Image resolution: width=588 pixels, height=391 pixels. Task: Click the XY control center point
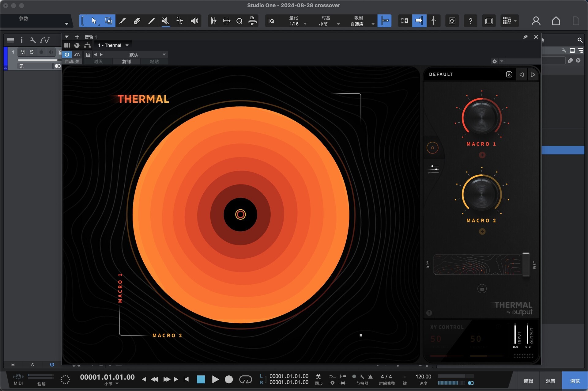click(240, 214)
